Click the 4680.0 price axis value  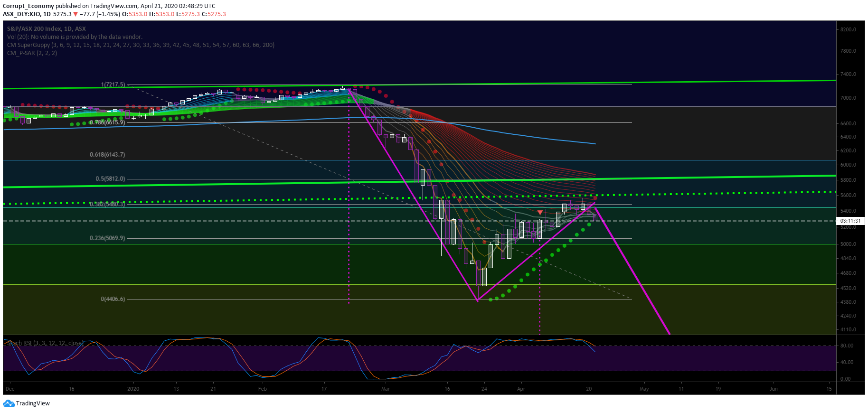pos(848,273)
